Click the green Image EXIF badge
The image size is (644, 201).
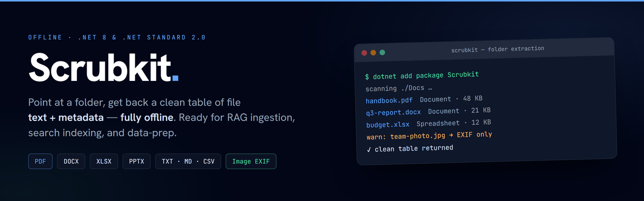point(251,161)
